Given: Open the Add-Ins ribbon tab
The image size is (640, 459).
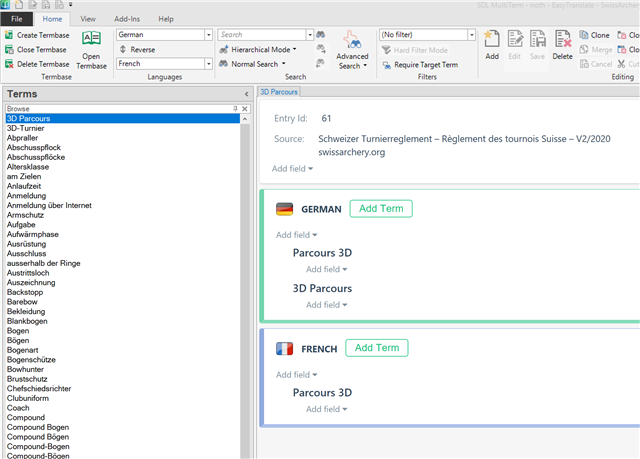Looking at the screenshot, I should 127,19.
